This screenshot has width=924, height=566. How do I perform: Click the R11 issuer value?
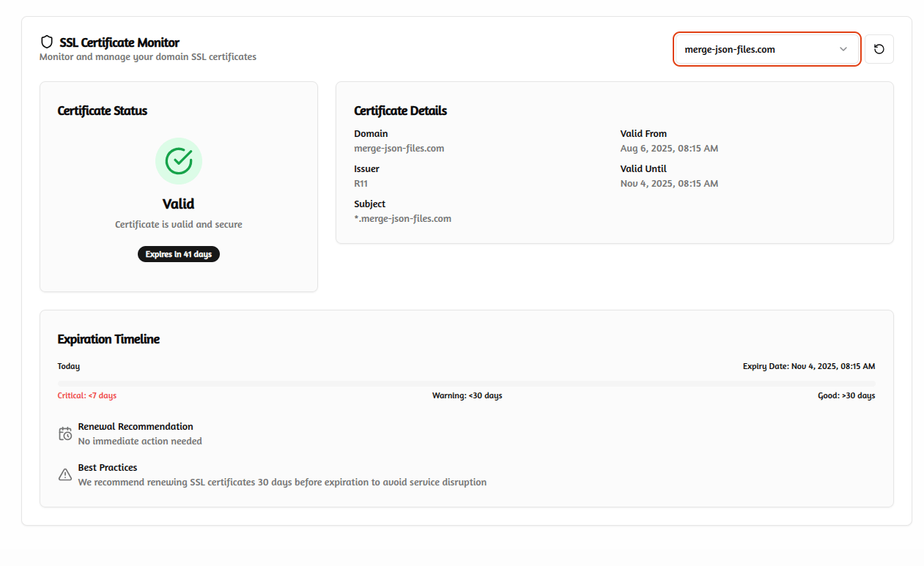coord(361,183)
